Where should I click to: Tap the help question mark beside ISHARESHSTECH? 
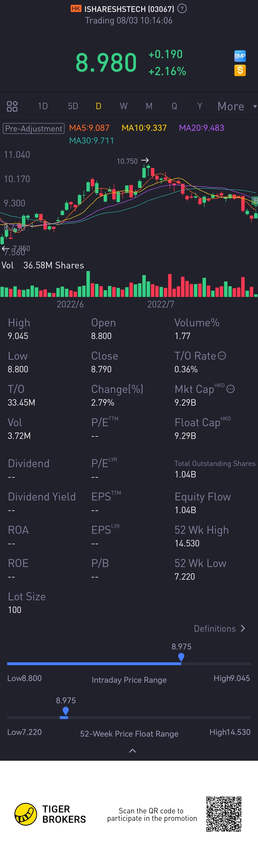[x=182, y=9]
